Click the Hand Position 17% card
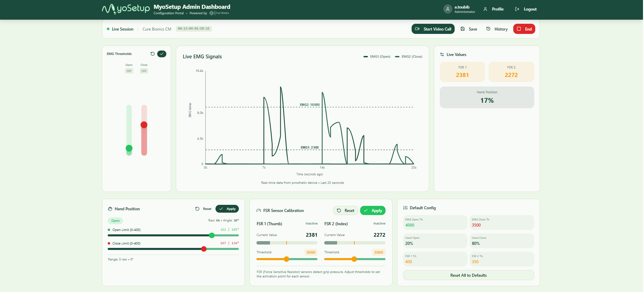The width and height of the screenshot is (644, 292). pos(487,97)
